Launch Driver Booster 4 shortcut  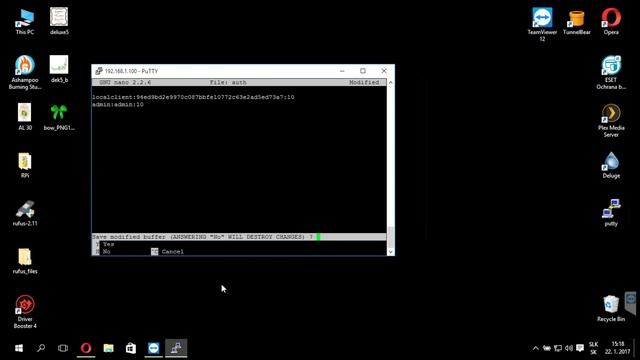pyautogui.click(x=25, y=311)
